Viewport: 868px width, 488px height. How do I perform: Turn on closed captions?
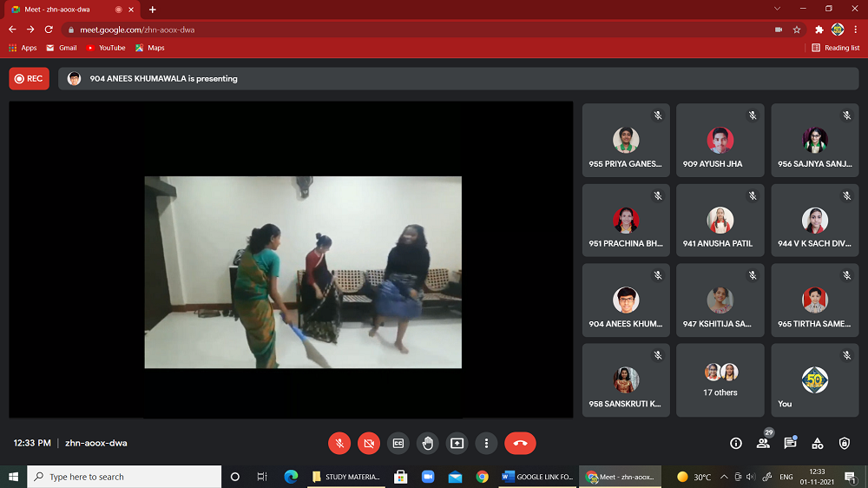(x=398, y=443)
